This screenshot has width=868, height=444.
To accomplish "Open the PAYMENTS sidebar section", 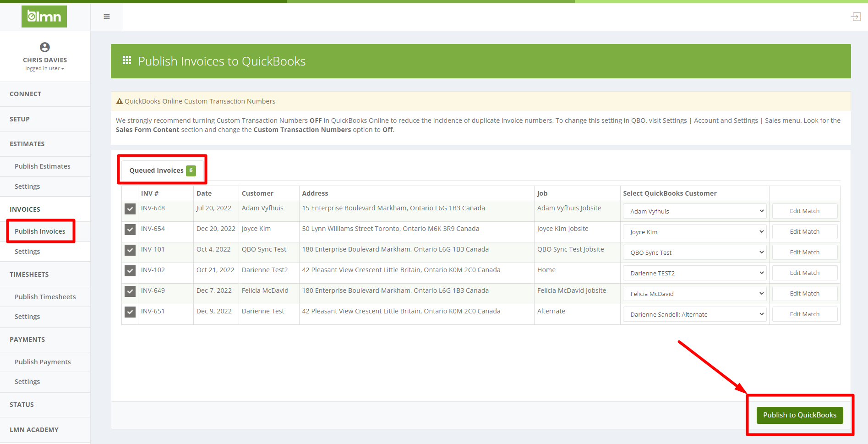I will coord(45,340).
